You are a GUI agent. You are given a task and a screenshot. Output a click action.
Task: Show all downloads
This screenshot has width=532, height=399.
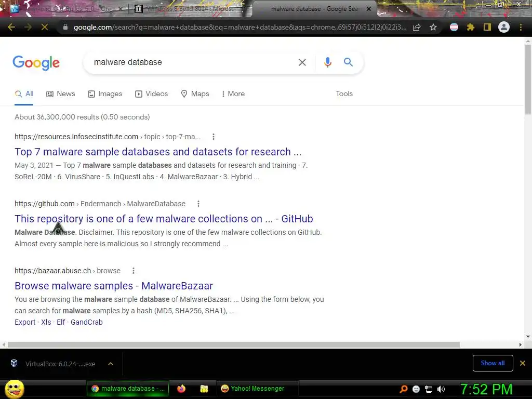(493, 363)
